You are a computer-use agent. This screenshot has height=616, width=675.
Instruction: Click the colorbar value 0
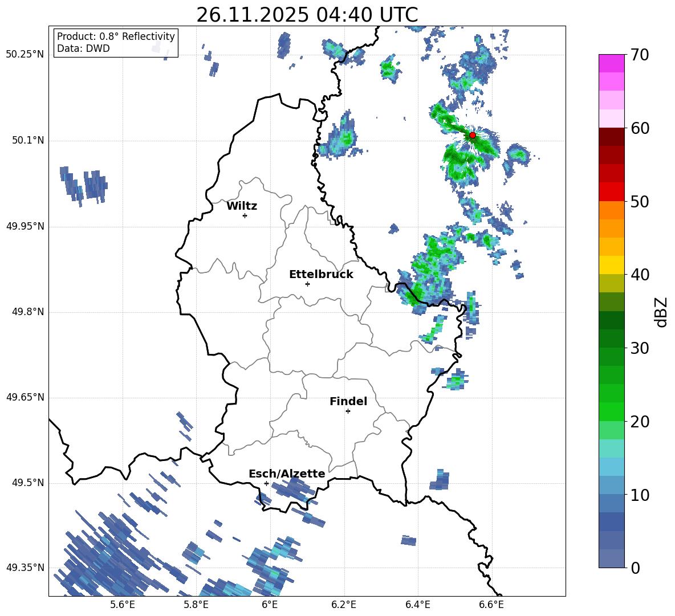pos(635,568)
